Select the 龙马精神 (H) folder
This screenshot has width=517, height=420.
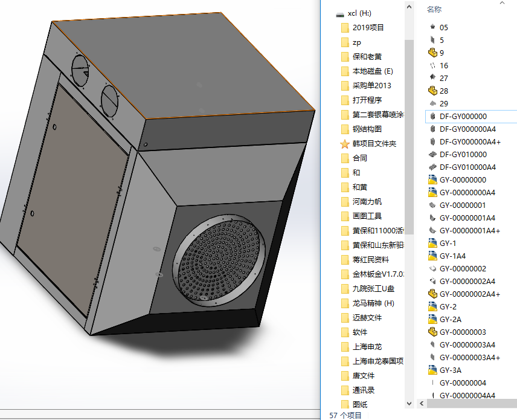[x=373, y=303]
